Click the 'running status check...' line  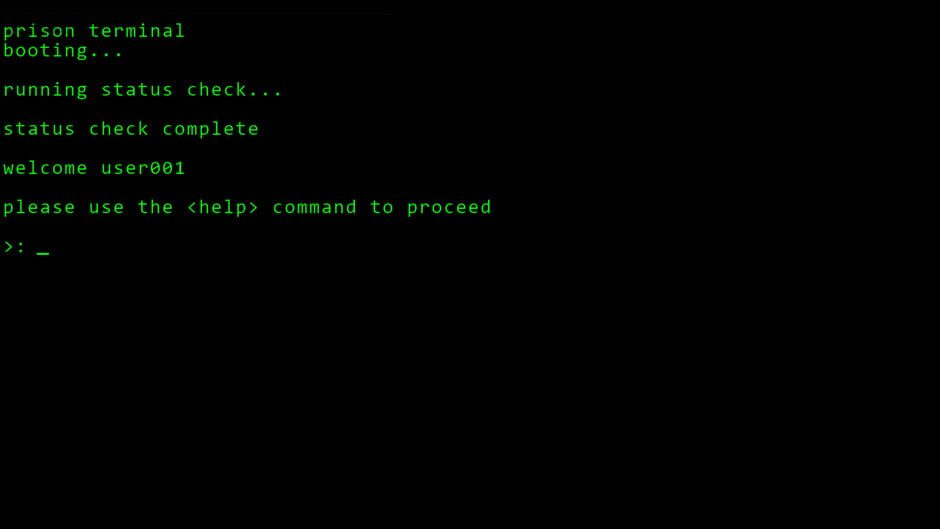pos(142,90)
